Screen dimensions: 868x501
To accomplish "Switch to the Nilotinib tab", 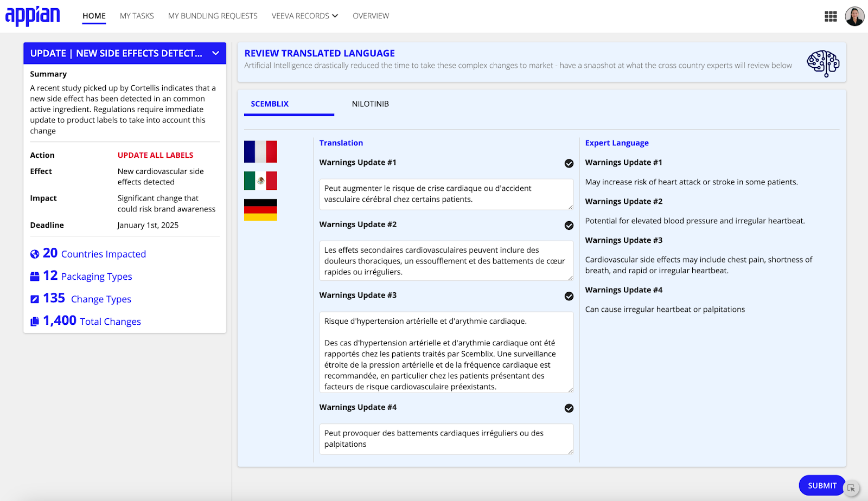I will point(370,104).
